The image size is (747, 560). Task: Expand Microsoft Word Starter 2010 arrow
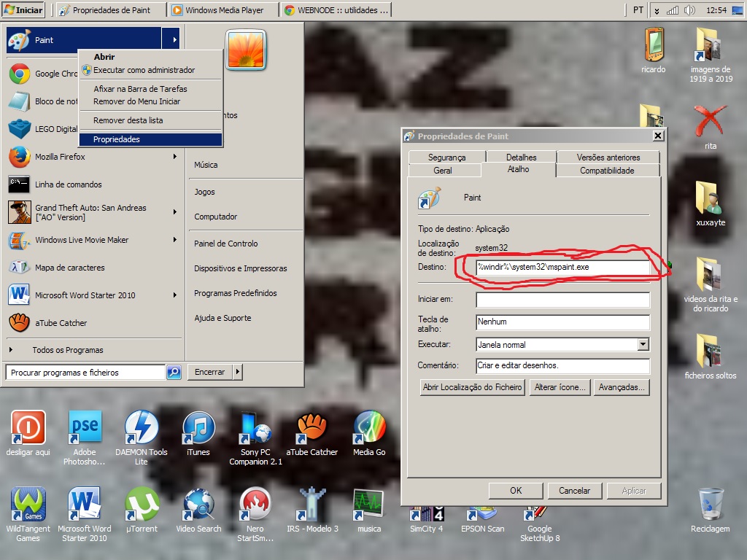(175, 295)
